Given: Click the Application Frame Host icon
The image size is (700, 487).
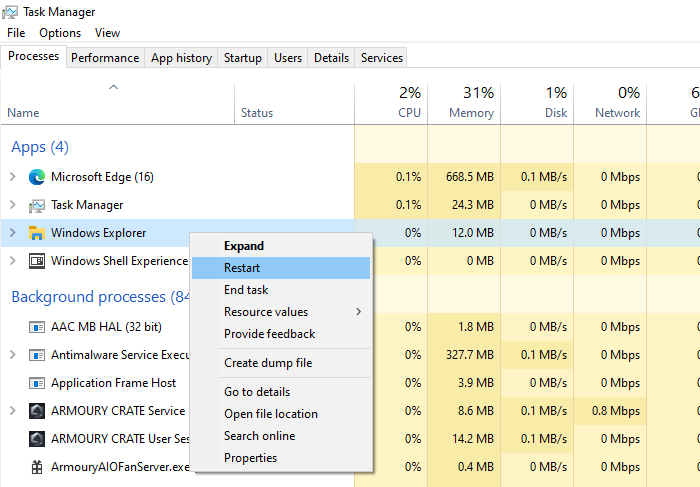Looking at the screenshot, I should click(x=37, y=383).
